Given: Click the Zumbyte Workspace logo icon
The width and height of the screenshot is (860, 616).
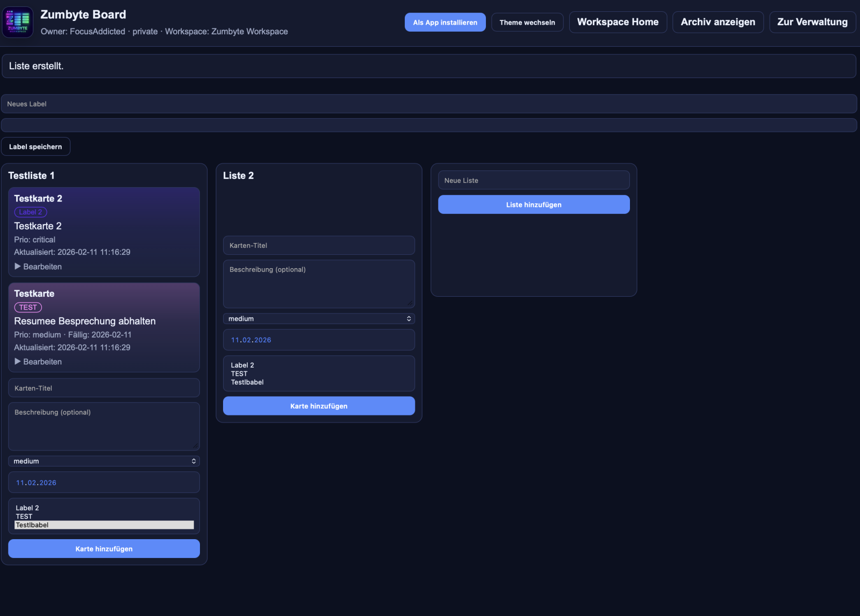Looking at the screenshot, I should [18, 22].
